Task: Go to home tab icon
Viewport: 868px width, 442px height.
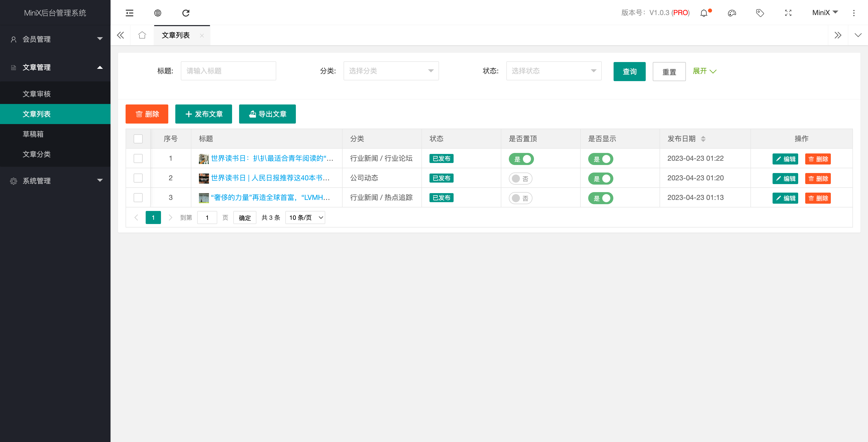Action: [x=142, y=35]
